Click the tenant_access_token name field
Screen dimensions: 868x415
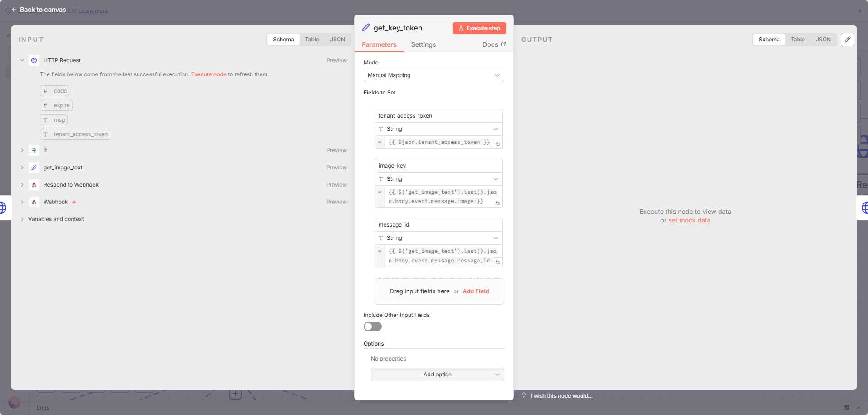438,116
